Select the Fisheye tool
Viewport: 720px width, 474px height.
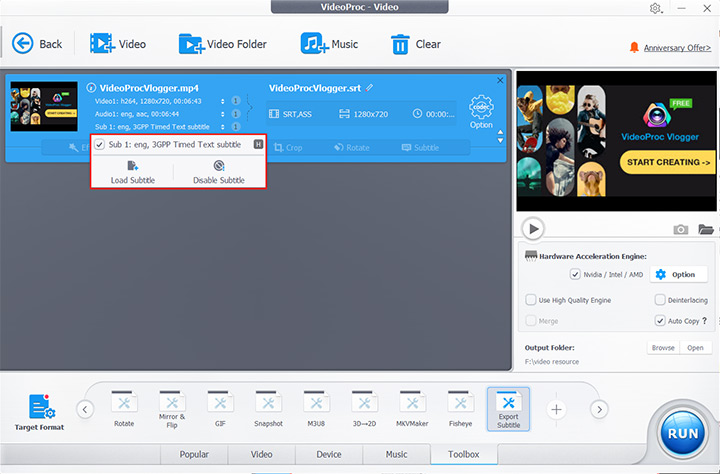(460, 409)
